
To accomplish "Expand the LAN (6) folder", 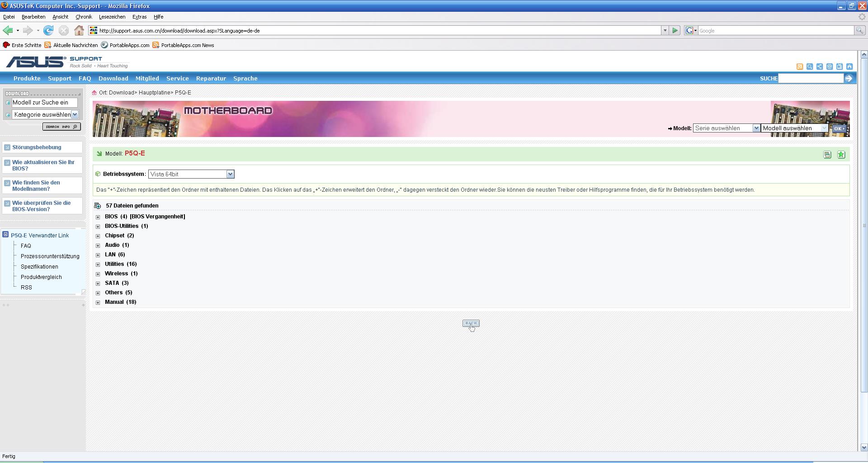I will (x=98, y=255).
